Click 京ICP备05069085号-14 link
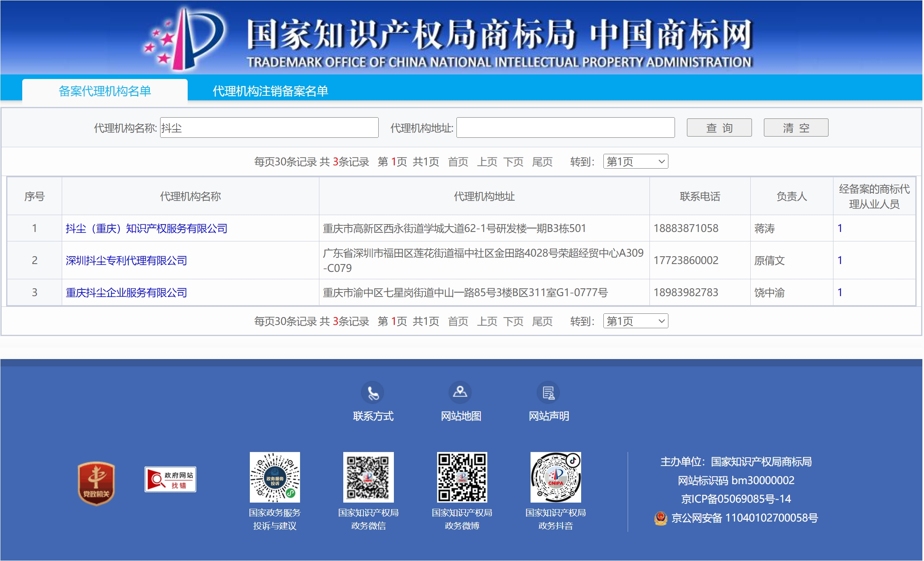Viewport: 924px width, 561px height. [x=736, y=499]
